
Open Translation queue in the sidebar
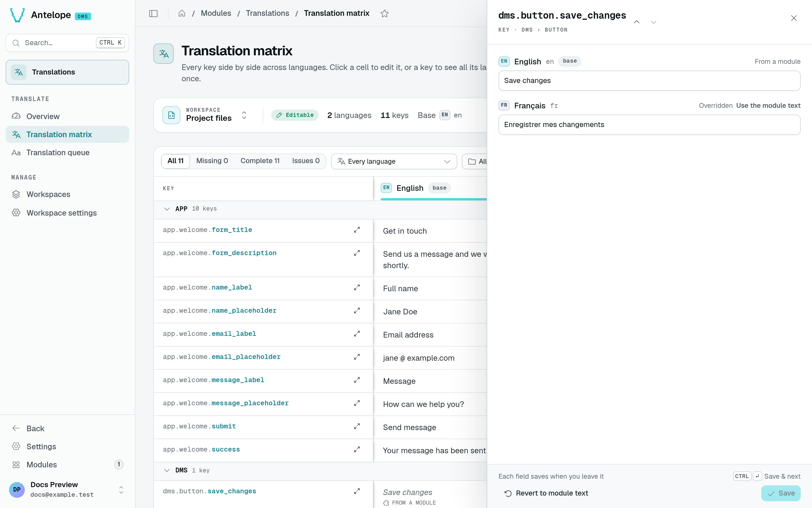67,152
